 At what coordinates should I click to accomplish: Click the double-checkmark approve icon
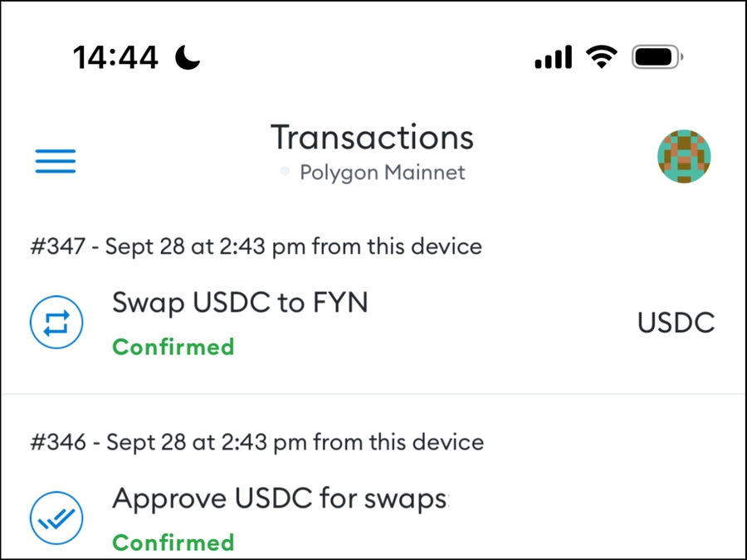tap(56, 519)
